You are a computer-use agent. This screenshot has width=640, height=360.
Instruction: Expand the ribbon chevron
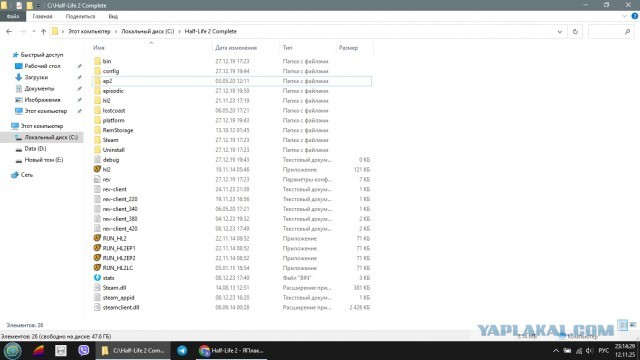tap(624, 16)
